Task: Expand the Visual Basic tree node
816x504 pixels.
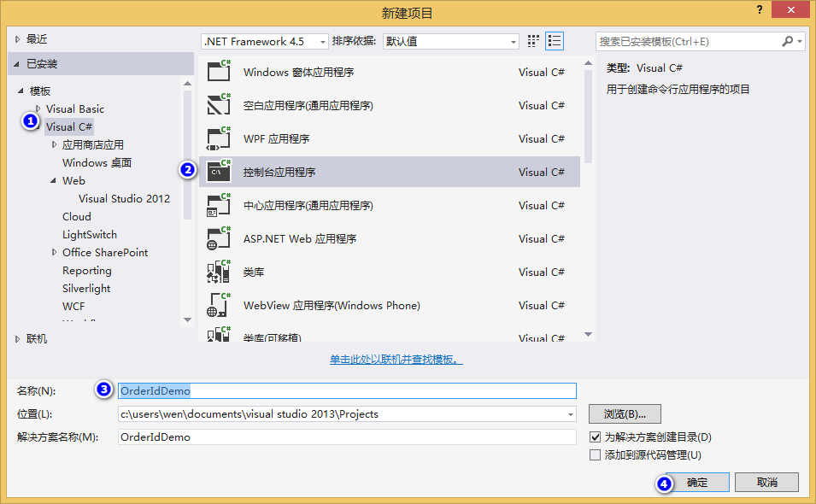Action: 38,108
